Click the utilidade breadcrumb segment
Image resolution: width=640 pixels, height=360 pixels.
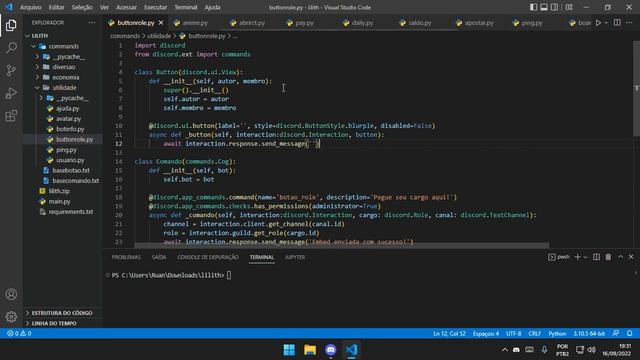(x=159, y=36)
